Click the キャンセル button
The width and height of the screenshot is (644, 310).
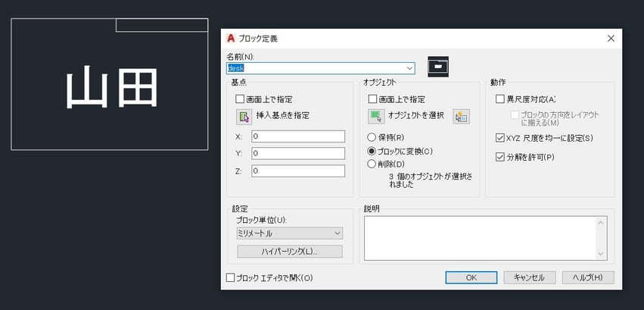(530, 277)
